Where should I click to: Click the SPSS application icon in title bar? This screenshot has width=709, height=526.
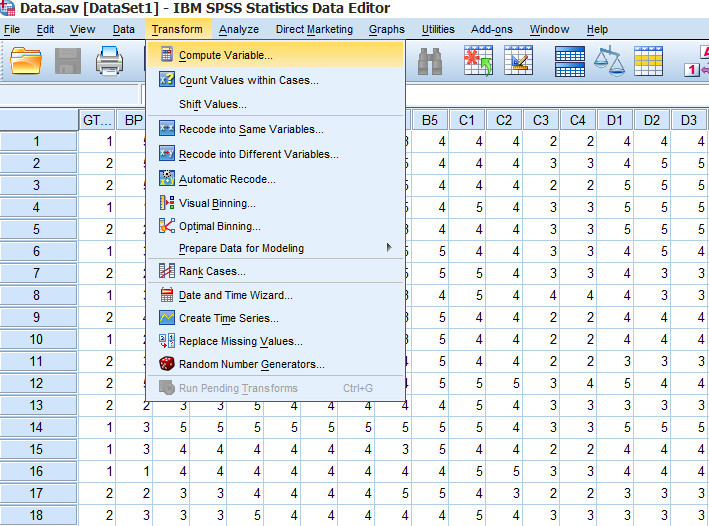click(8, 8)
